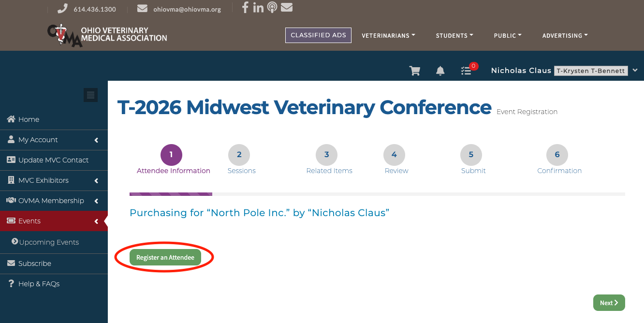
Task: Click the podcast icon in header
Action: (272, 8)
